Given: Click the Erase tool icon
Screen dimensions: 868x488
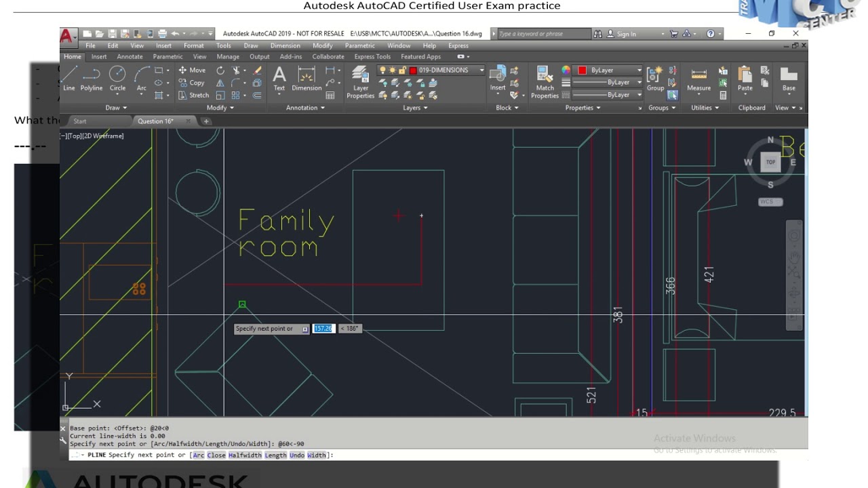Looking at the screenshot, I should click(x=257, y=70).
